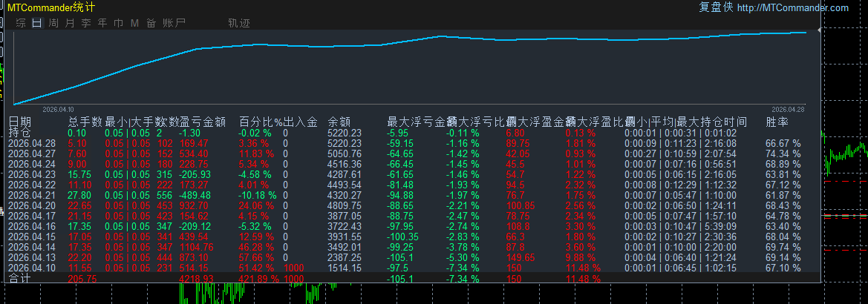Click the blue equity curve chart
Image resolution: width=868 pixels, height=304 pixels.
pyautogui.click(x=410, y=67)
